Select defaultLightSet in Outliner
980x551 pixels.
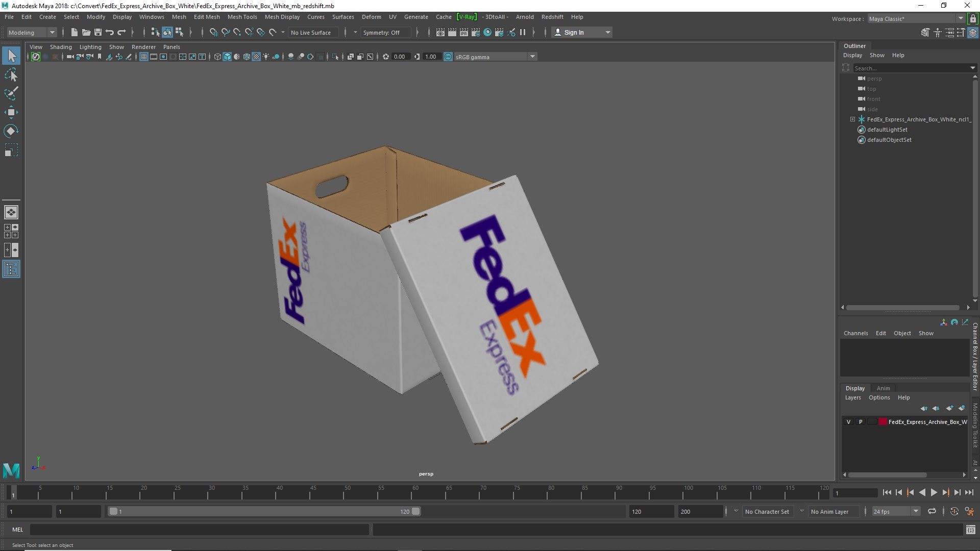coord(887,130)
